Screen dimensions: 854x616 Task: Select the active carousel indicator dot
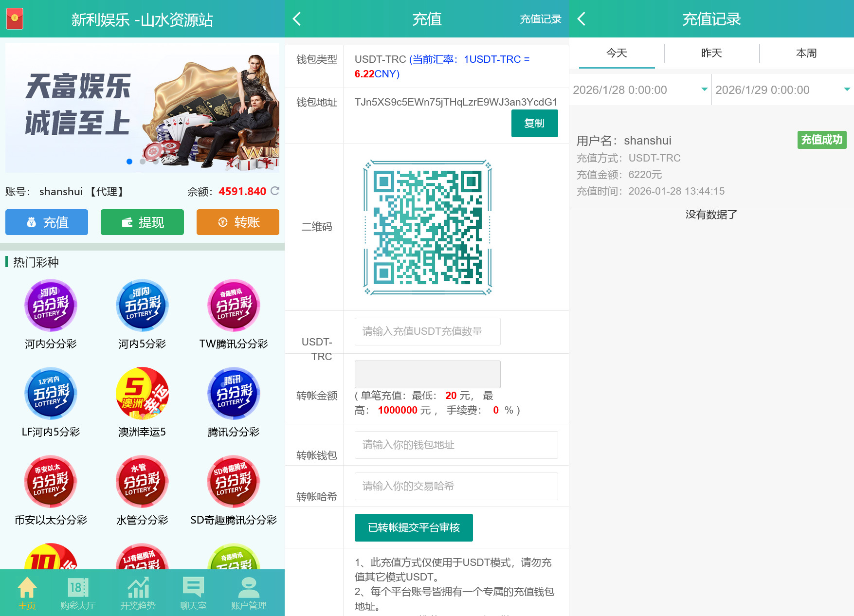(x=129, y=161)
